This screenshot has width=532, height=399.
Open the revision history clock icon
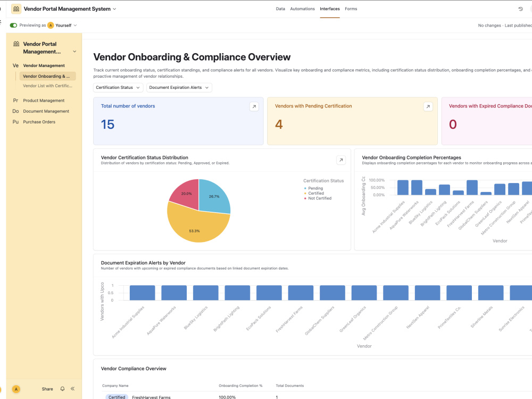click(x=520, y=9)
